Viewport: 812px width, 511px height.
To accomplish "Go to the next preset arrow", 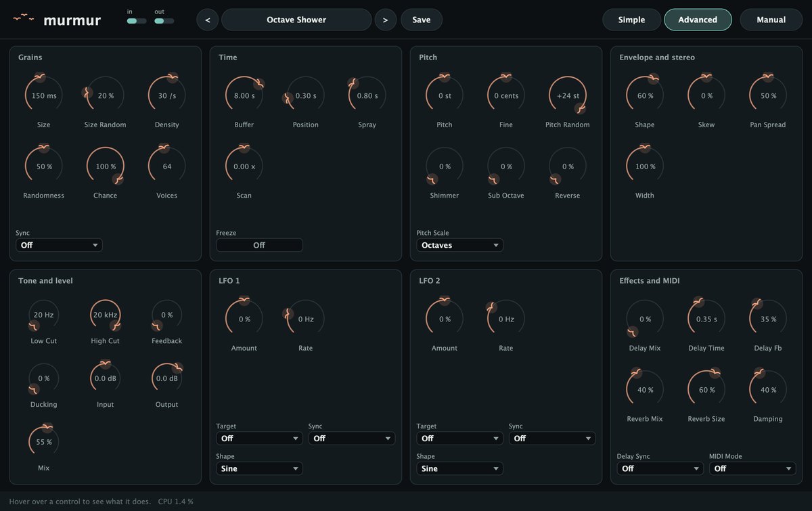I will (385, 20).
